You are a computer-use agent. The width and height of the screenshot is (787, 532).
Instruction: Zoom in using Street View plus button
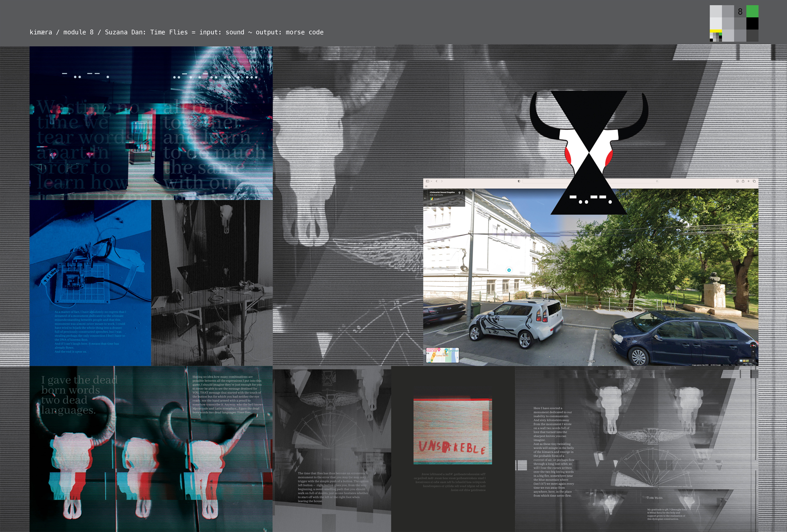[753, 351]
